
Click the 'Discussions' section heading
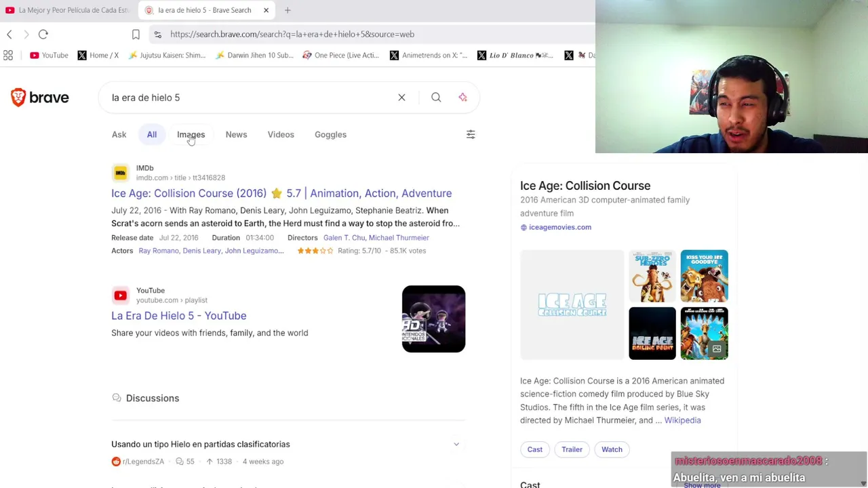153,399
